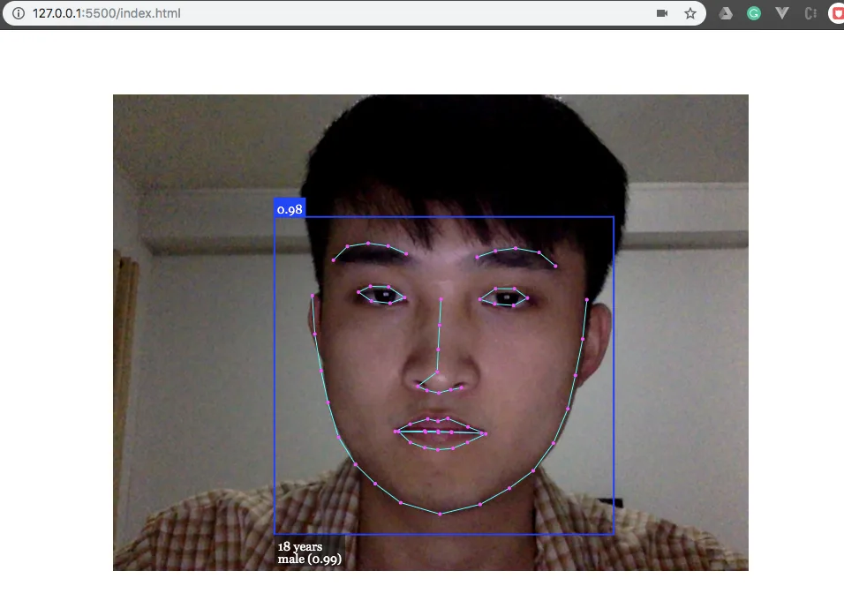Screen dimensions: 844x616
Task: Bookmark this page with the star icon
Action: (690, 13)
